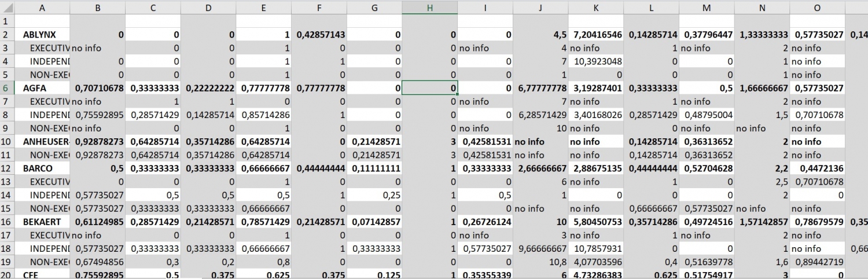Click the ANHEUSER- company cell
Screen dimensions: 868x279
pos(43,141)
